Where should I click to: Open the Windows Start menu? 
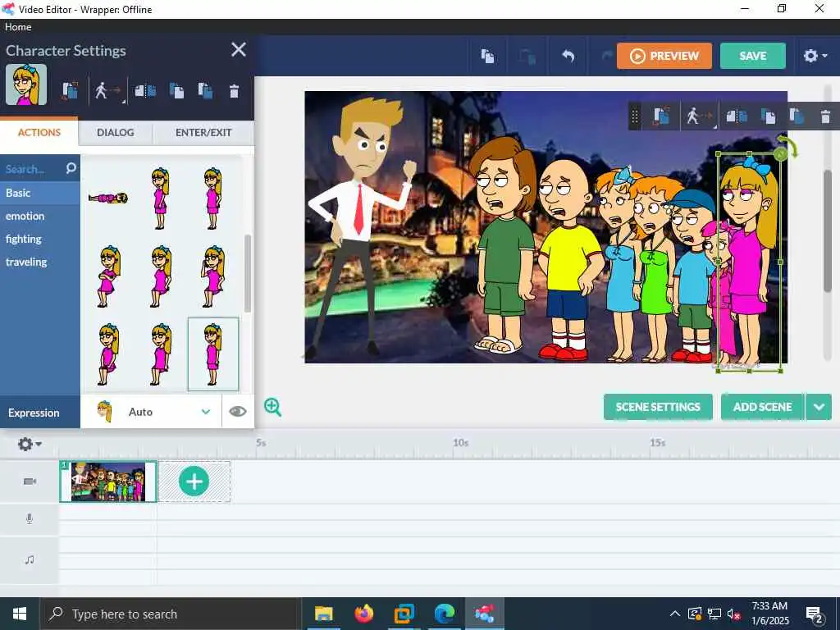coord(20,614)
